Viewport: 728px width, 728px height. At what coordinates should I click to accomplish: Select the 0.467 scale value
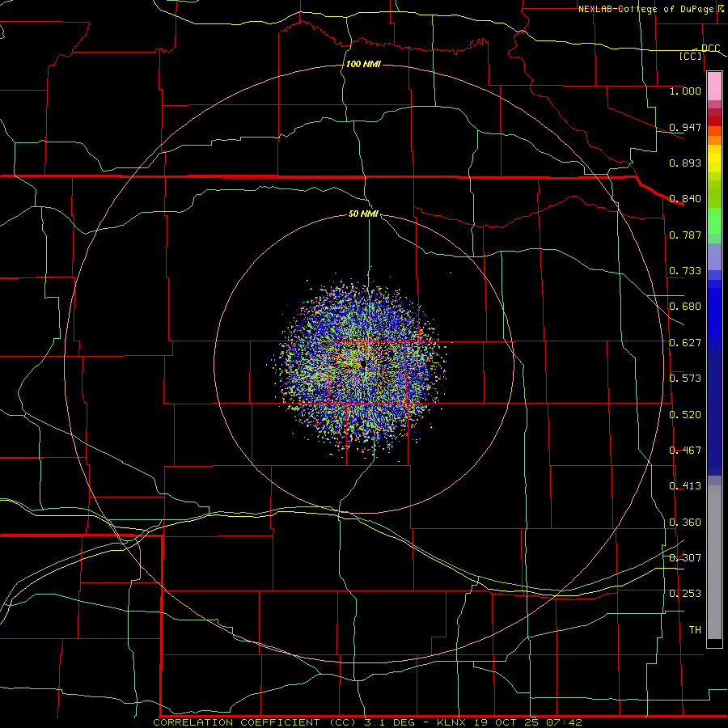[x=685, y=451]
